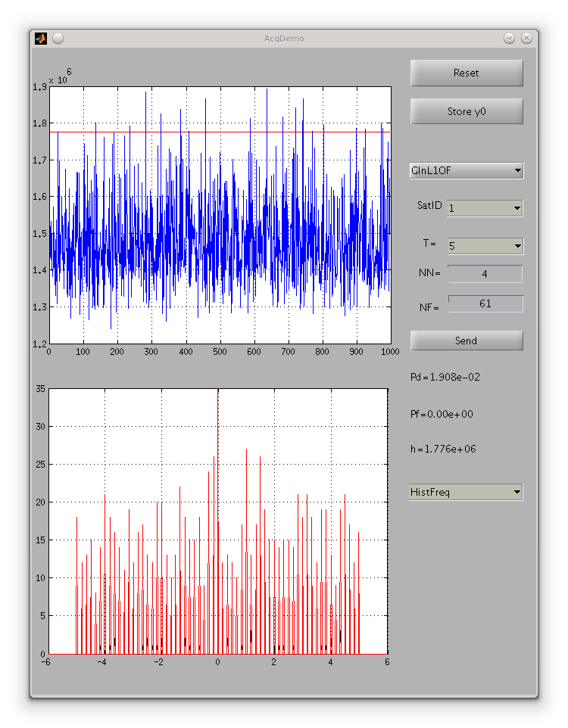Open the GlnL1OF signal type dropdown
This screenshot has height=728, width=568.
466,171
